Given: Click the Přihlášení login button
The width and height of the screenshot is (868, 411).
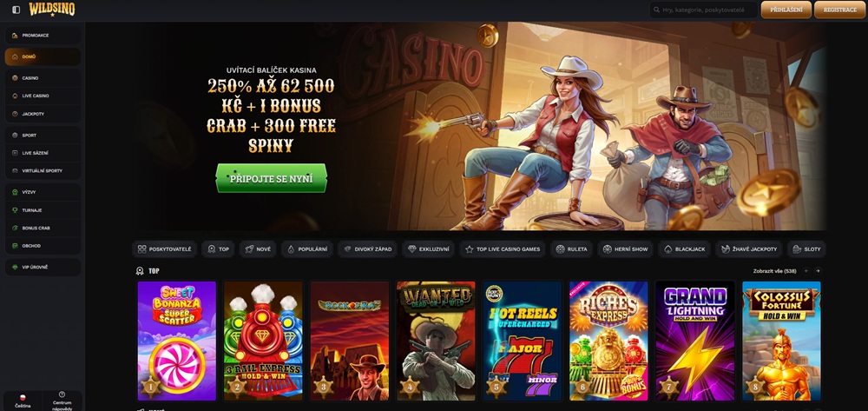Looking at the screenshot, I should [x=786, y=10].
